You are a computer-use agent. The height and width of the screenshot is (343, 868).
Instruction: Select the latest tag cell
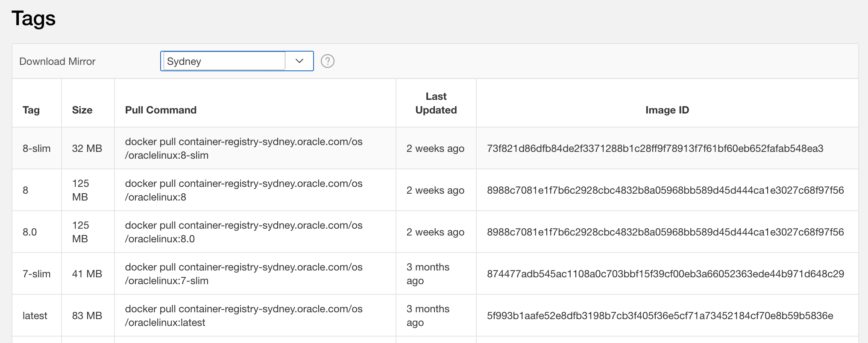click(x=35, y=316)
